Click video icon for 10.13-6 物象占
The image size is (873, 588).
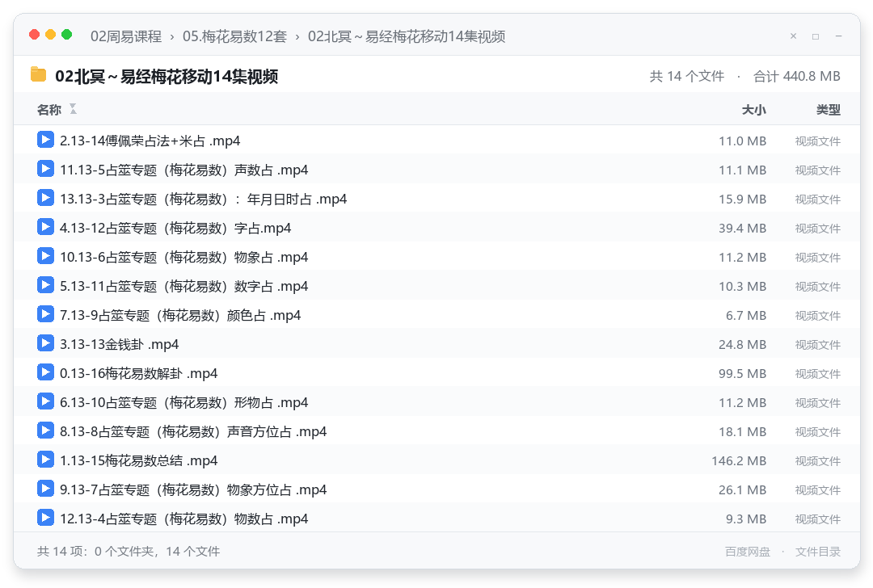click(x=45, y=256)
